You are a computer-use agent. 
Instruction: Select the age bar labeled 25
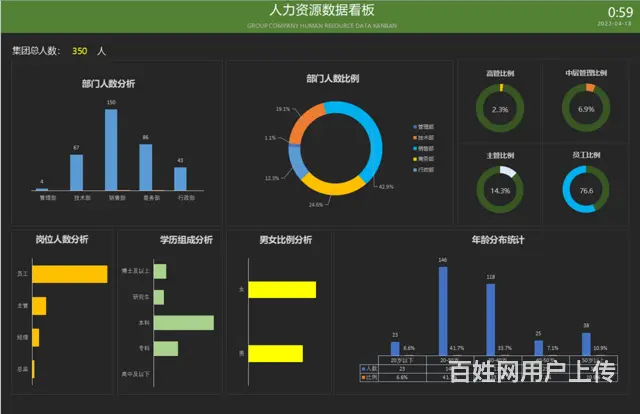coord(538,348)
